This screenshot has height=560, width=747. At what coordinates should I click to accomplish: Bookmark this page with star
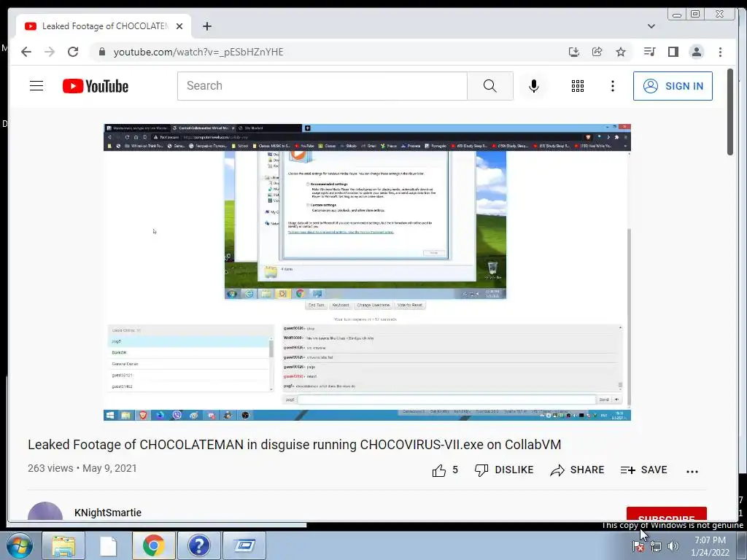[x=620, y=52]
